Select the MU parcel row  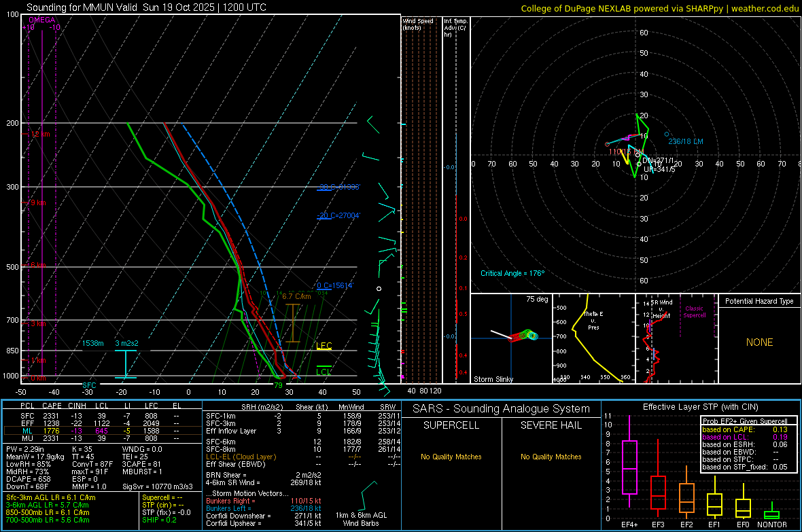click(102, 438)
